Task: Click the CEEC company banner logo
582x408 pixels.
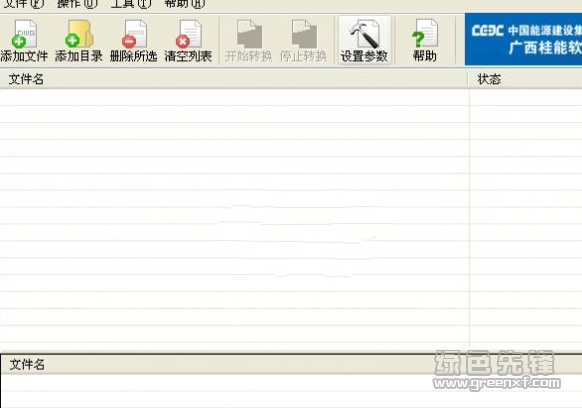Action: click(x=523, y=39)
